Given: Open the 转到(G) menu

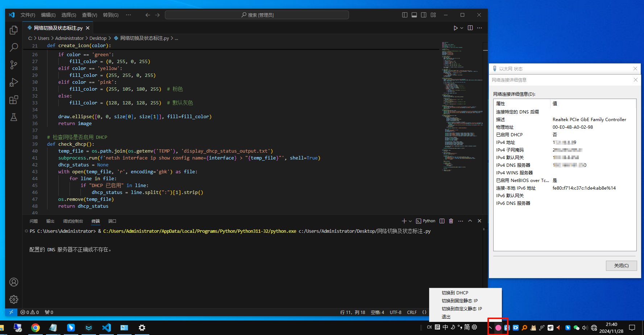Looking at the screenshot, I should coord(111,15).
